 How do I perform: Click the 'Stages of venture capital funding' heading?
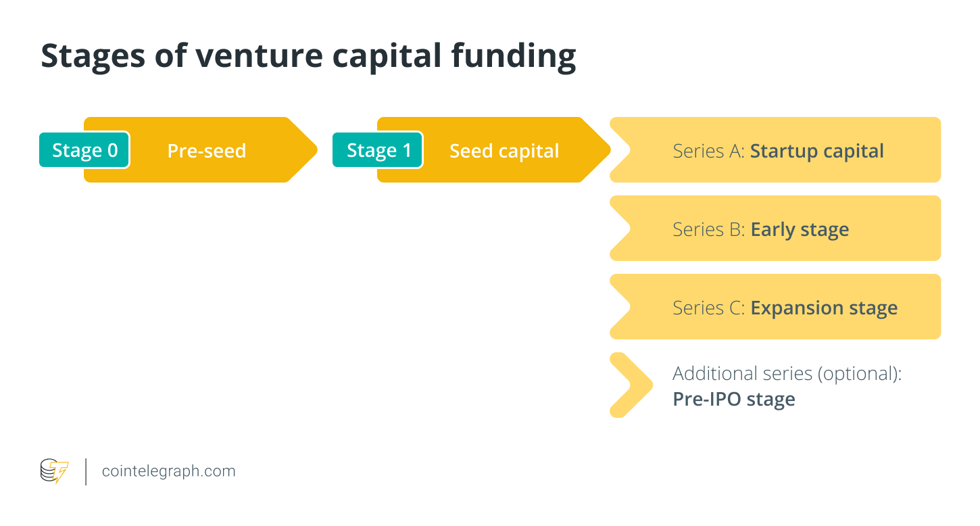click(308, 57)
